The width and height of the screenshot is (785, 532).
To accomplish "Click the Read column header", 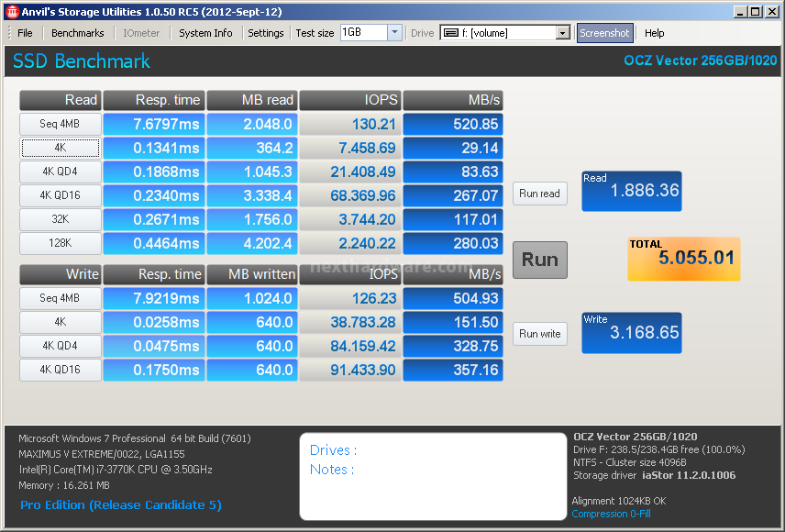I will tap(61, 100).
